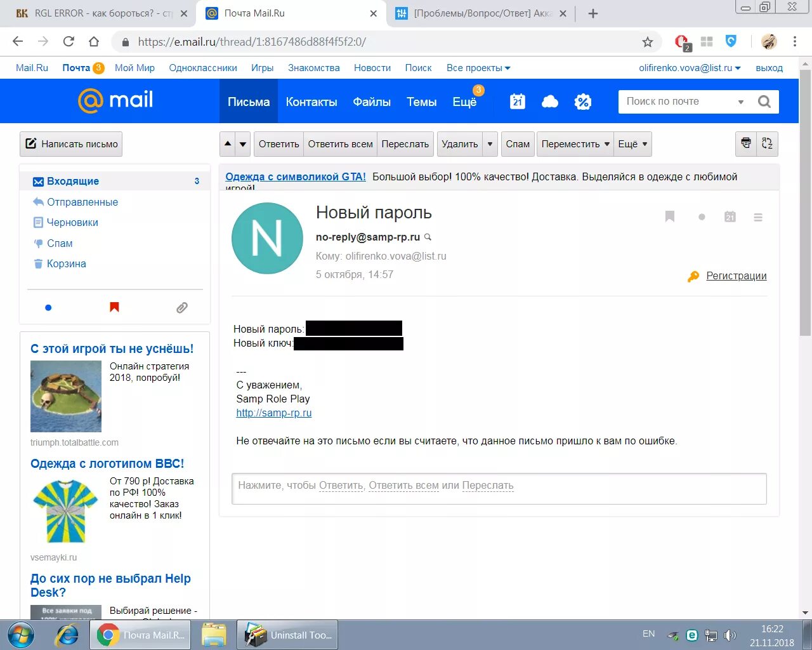Print the letter with printer icon

pyautogui.click(x=746, y=143)
